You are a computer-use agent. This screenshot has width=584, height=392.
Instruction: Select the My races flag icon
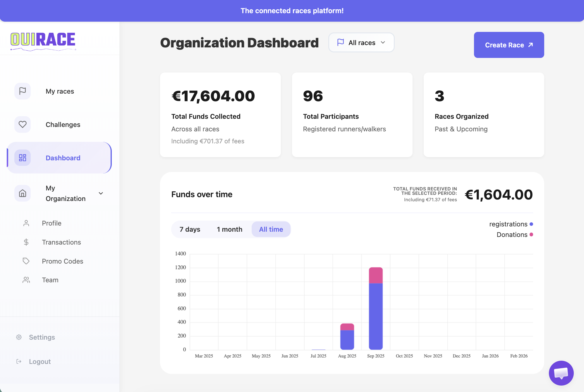(23, 91)
